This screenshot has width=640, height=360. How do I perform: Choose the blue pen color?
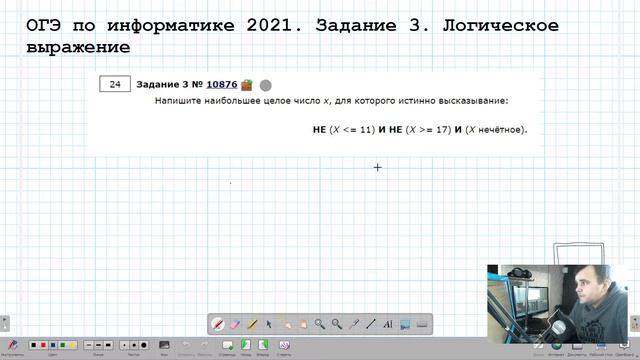53,345
